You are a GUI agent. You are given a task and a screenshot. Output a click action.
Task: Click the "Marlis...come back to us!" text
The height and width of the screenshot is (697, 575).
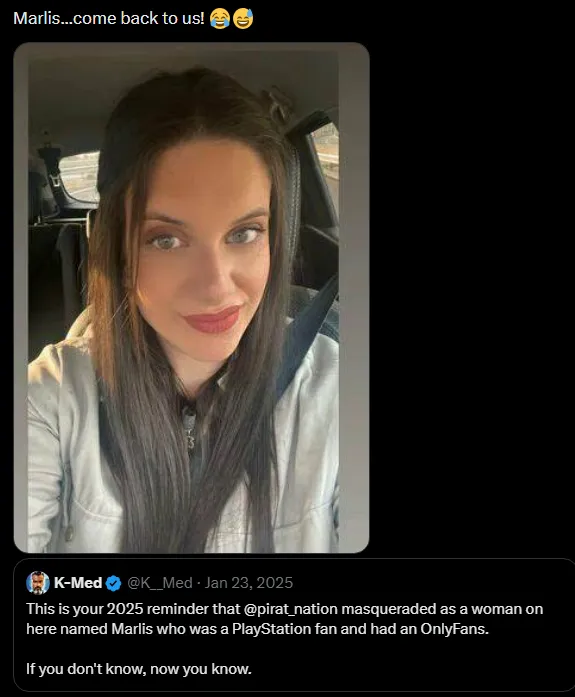(109, 19)
